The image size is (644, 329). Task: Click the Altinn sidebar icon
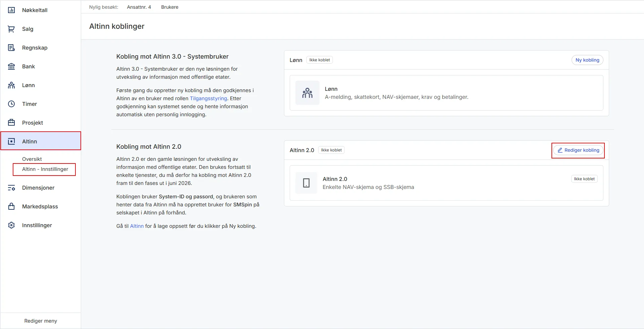coord(11,141)
